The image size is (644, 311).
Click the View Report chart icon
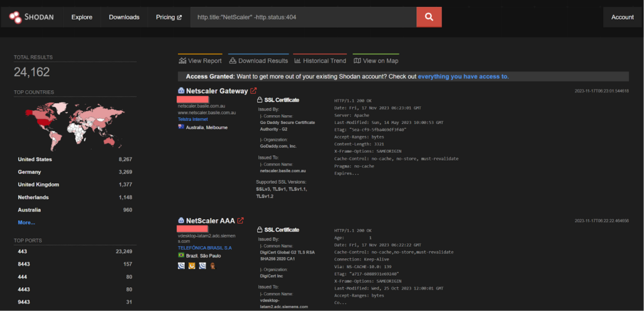pyautogui.click(x=182, y=61)
